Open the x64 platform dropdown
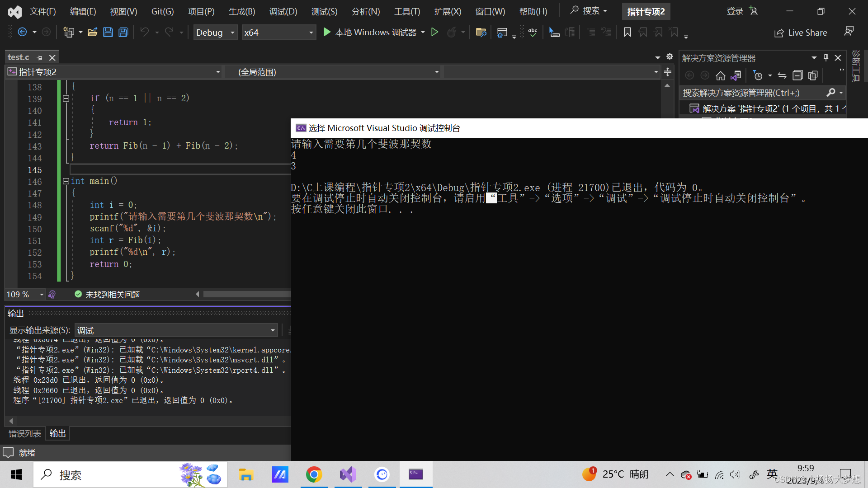Screen dimensions: 868x488 pos(278,33)
